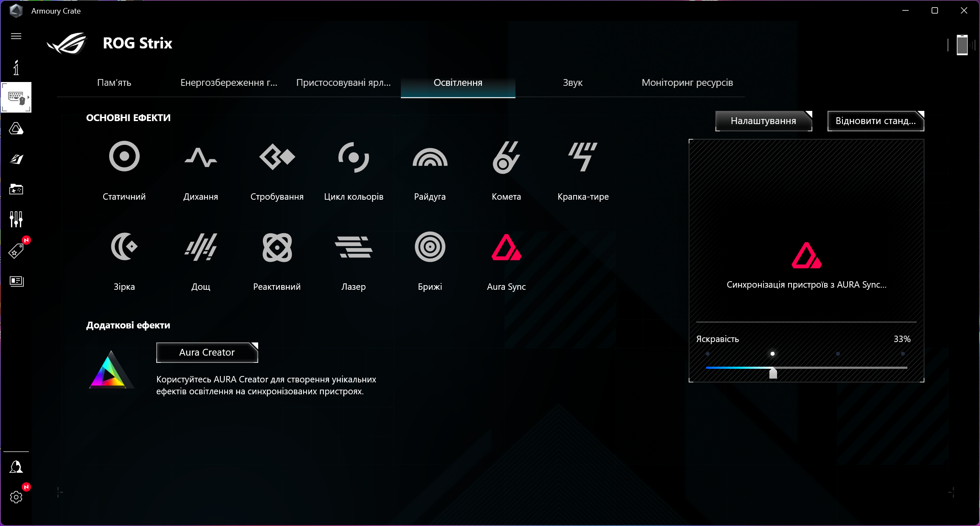Select the Ripple (Брижі) effect
This screenshot has width=980, height=526.
pyautogui.click(x=430, y=246)
